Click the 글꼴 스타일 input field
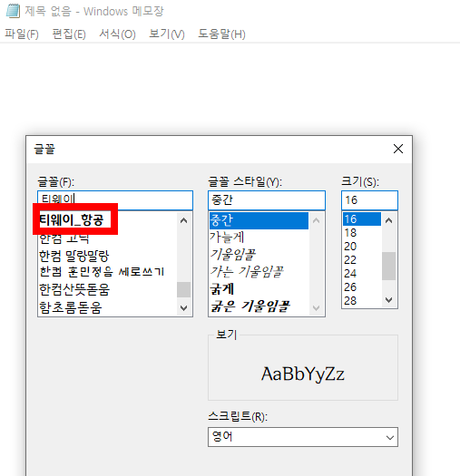The width and height of the screenshot is (460, 476). tap(267, 200)
